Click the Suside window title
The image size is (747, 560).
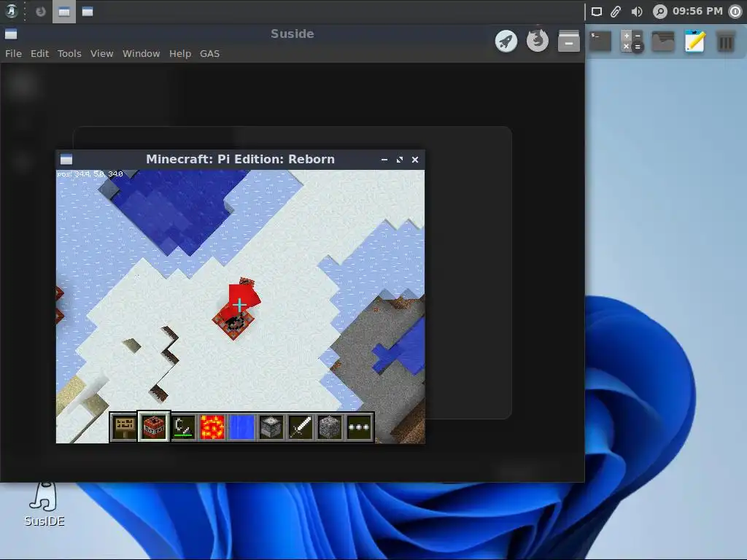tap(292, 34)
